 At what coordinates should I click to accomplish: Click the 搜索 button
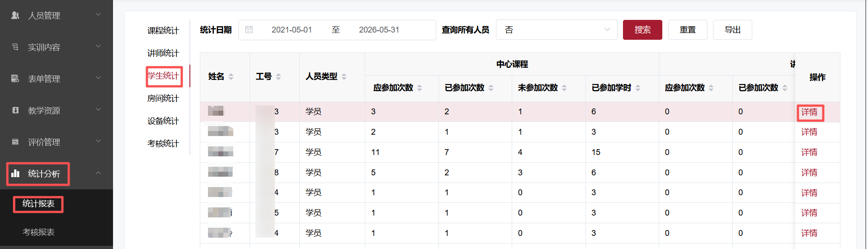pyautogui.click(x=642, y=30)
